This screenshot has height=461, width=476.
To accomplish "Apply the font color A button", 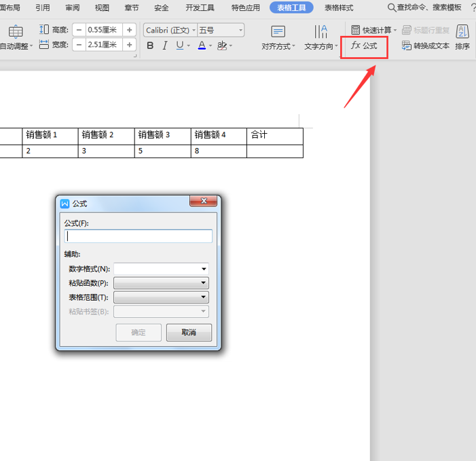I will click(x=202, y=45).
